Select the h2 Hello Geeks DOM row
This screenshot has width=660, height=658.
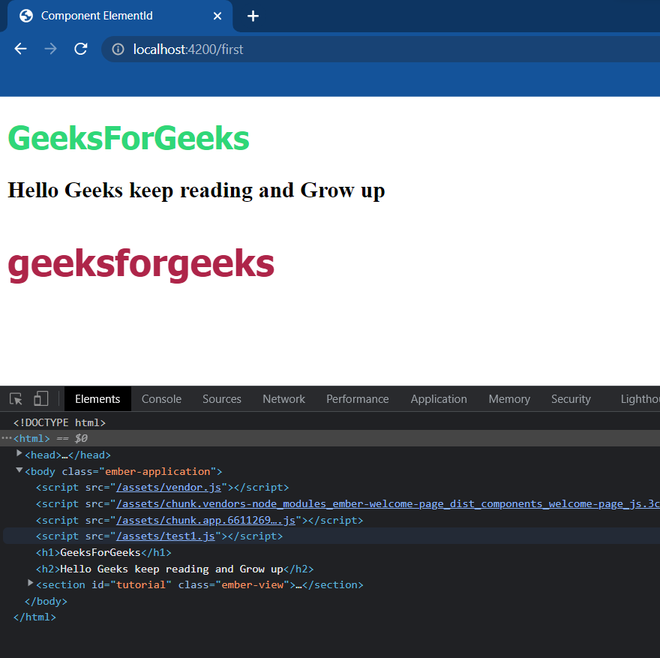click(x=175, y=569)
